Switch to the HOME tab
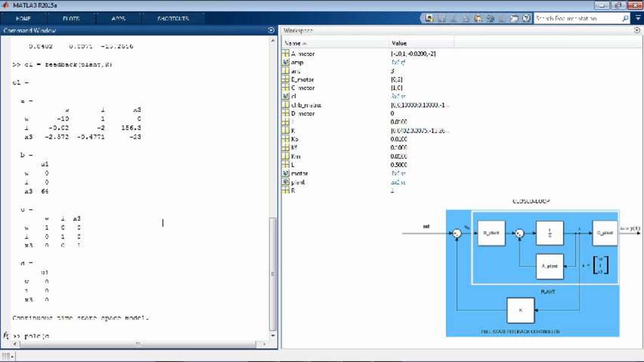 click(23, 19)
